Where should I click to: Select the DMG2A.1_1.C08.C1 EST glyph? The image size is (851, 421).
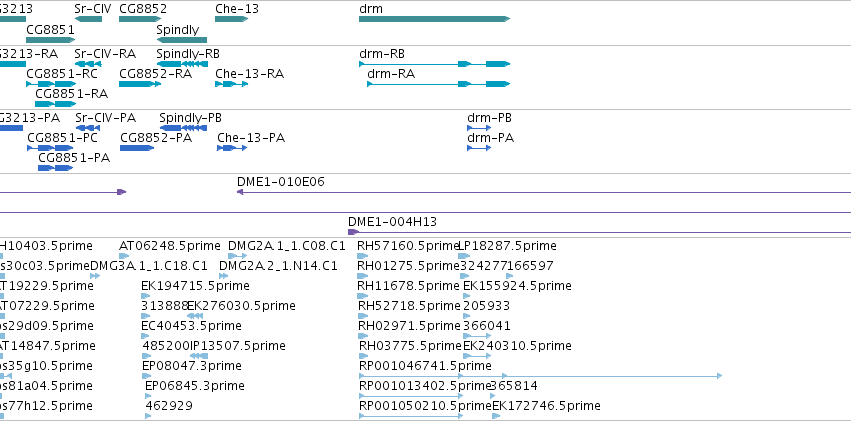pos(237,256)
